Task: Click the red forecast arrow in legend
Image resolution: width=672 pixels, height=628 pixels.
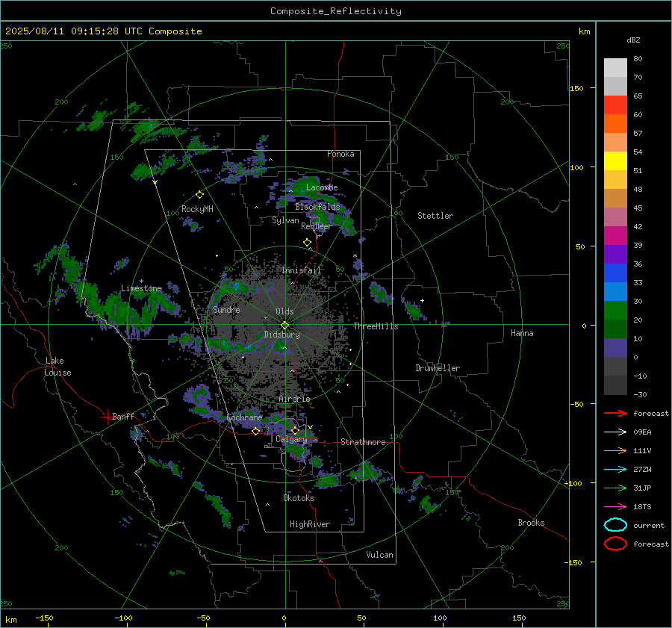Action: point(615,413)
